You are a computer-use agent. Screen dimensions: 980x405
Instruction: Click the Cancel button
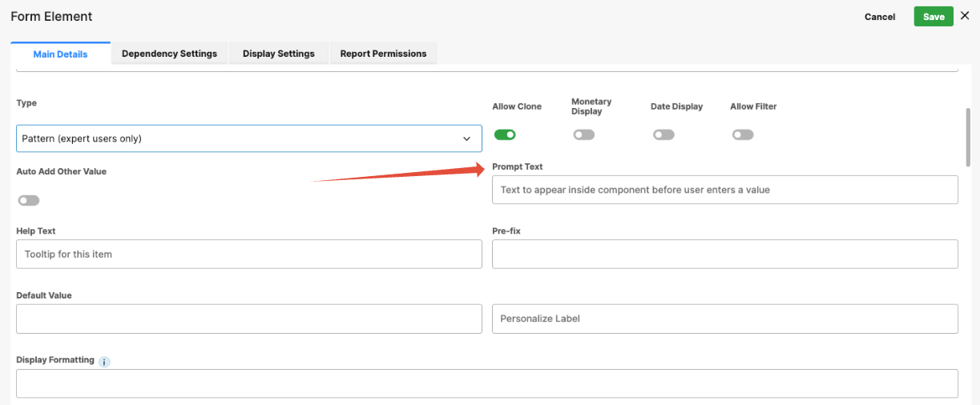(x=880, y=17)
